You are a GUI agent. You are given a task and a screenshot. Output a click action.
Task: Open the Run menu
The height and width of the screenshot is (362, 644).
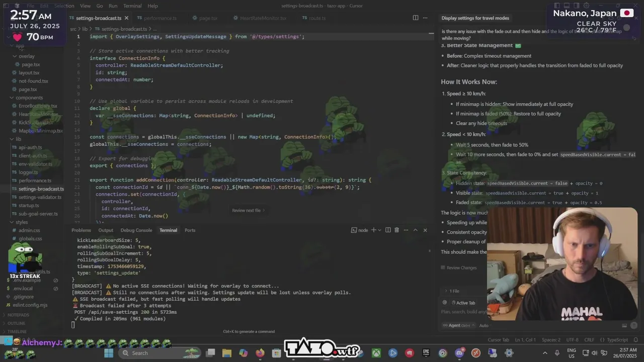click(113, 6)
